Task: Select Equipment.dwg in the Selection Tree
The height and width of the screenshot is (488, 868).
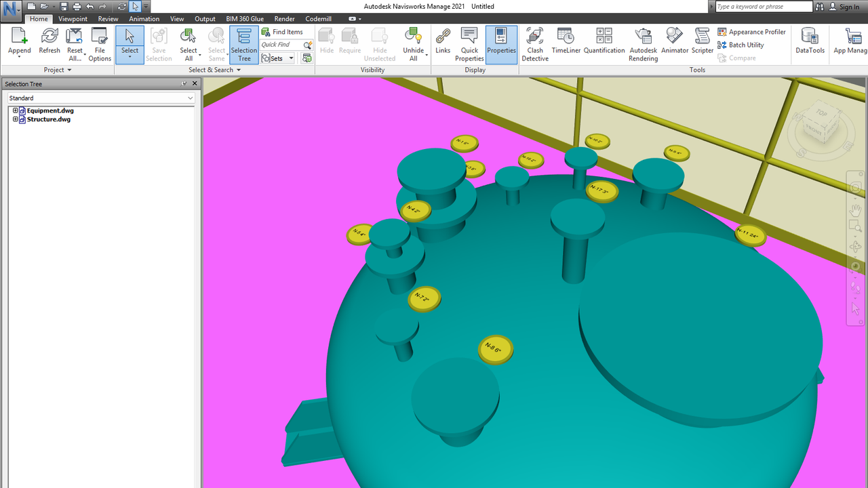Action: click(50, 110)
